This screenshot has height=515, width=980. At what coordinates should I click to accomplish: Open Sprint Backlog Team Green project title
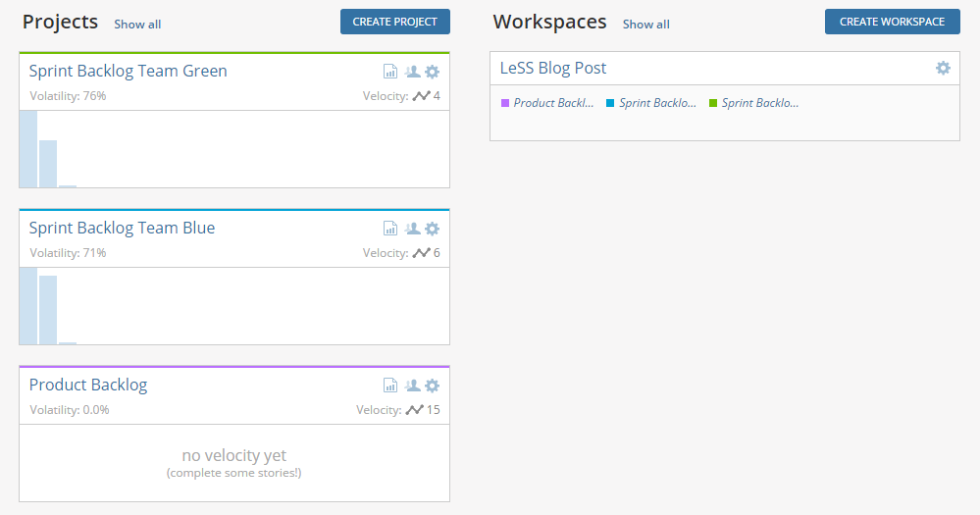tap(129, 72)
